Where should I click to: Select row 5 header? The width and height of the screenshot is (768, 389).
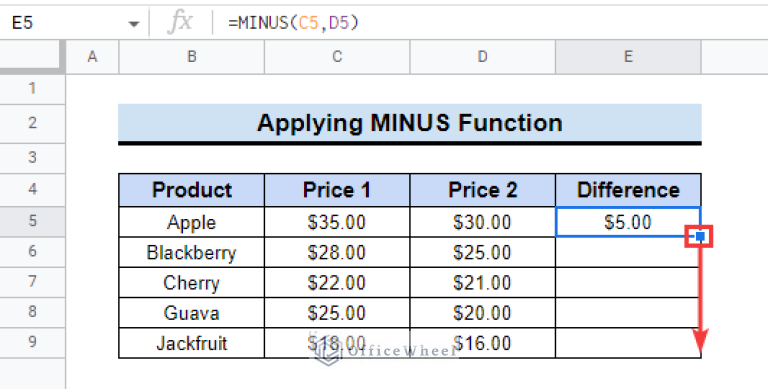coord(32,221)
